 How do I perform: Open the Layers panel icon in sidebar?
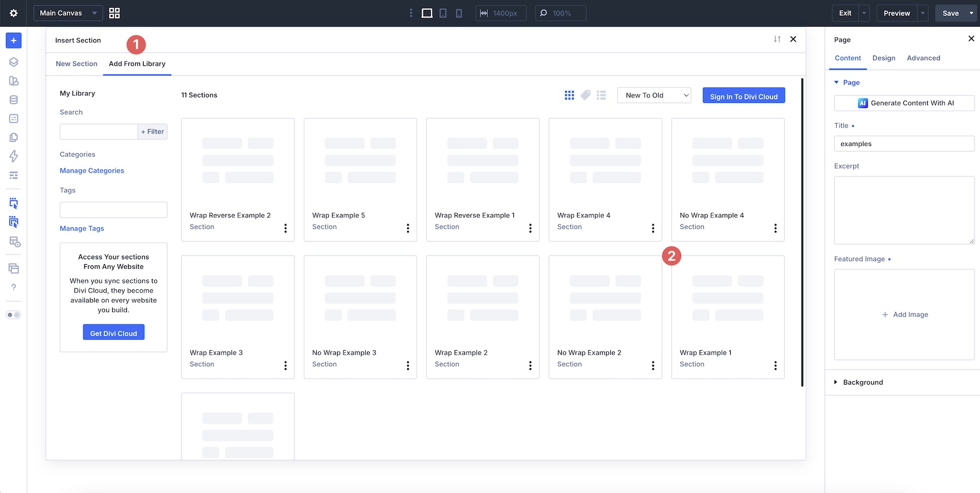14,62
